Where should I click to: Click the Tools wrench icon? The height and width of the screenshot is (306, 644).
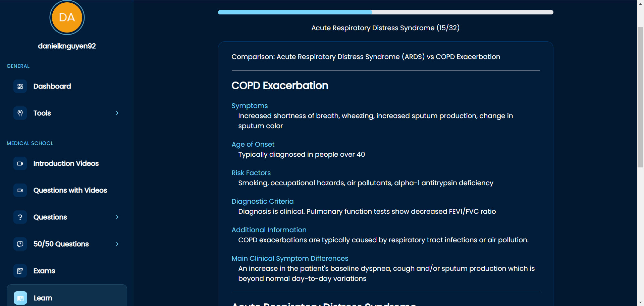pos(20,113)
